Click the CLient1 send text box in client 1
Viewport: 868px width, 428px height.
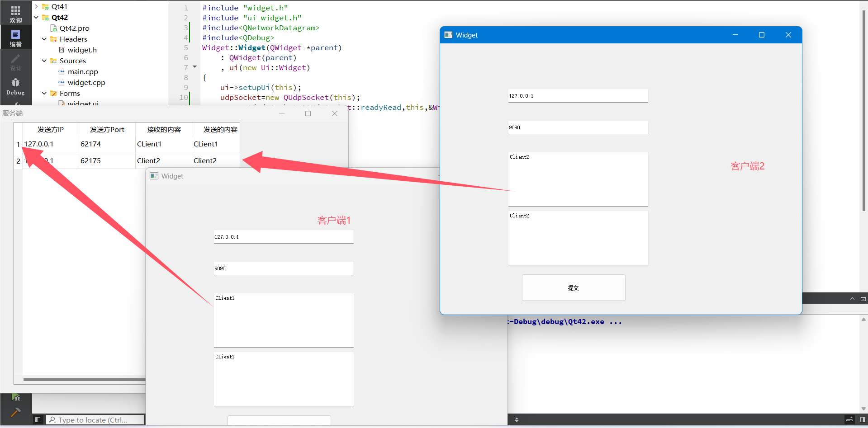click(284, 320)
